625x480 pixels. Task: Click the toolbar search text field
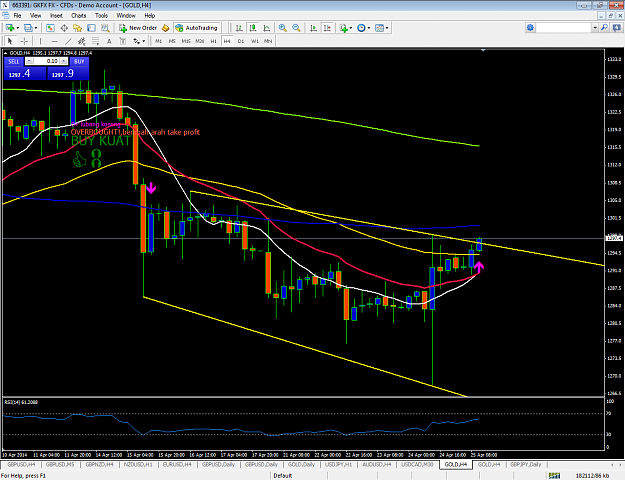click(x=564, y=28)
